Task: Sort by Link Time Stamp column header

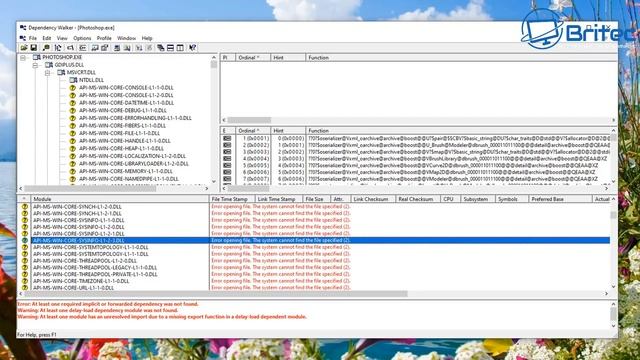Action: (x=279, y=199)
